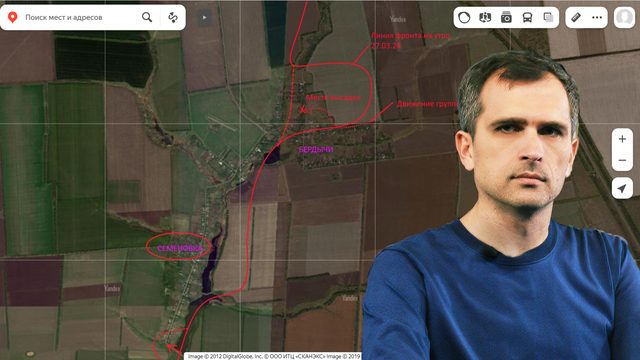Image resolution: width=640 pixels, height=360 pixels.
Task: Open the three-dots more menu
Action: [597, 18]
